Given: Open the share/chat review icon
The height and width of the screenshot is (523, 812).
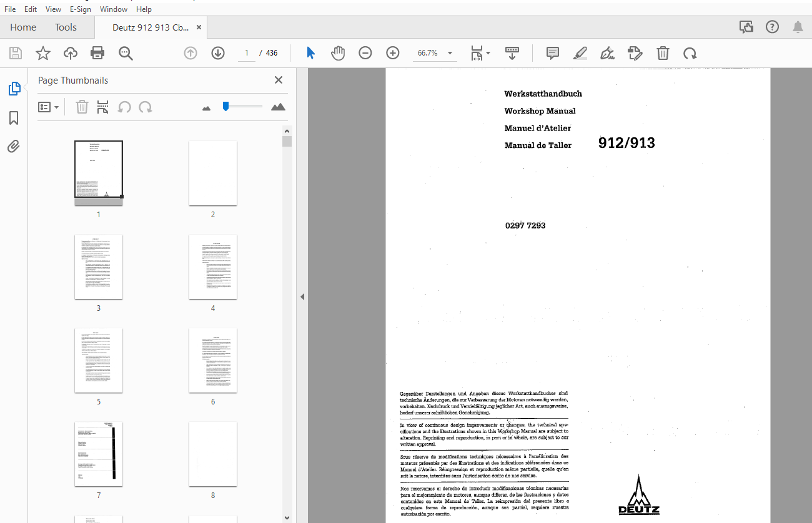Looking at the screenshot, I should 746,27.
